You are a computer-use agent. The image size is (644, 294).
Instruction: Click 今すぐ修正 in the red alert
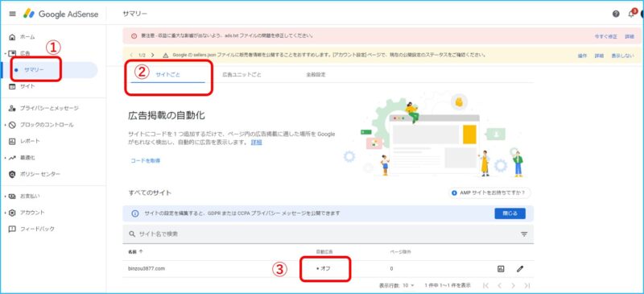pos(606,36)
